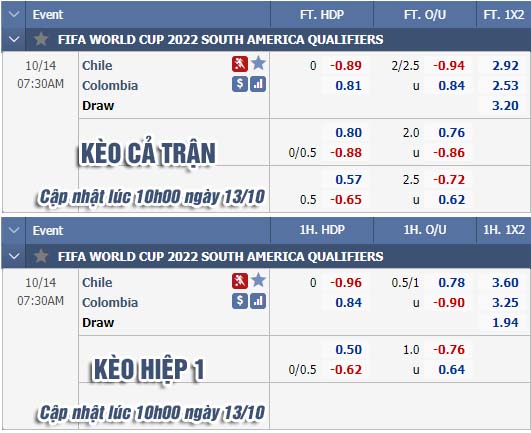This screenshot has height=433, width=531.
Task: Collapse the first-half FIFA World Cup league chevron
Action: [14, 256]
